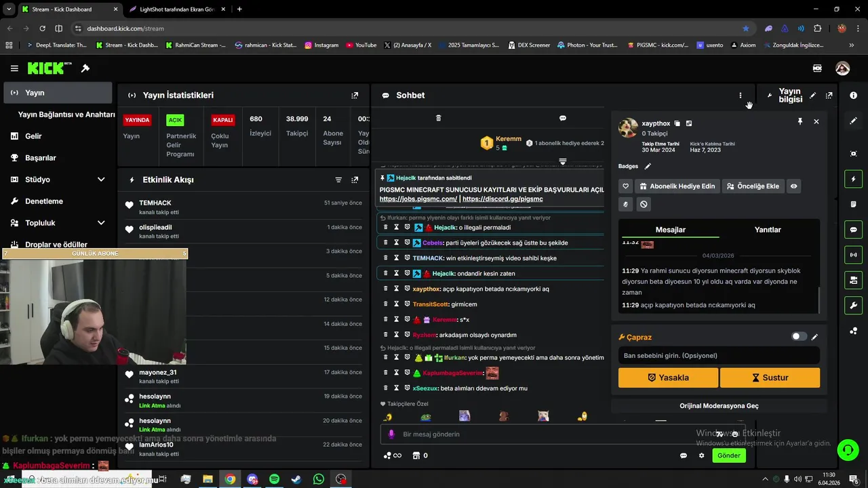Copy xaypthox username with copy icon
This screenshot has width=868, height=488.
click(x=677, y=123)
